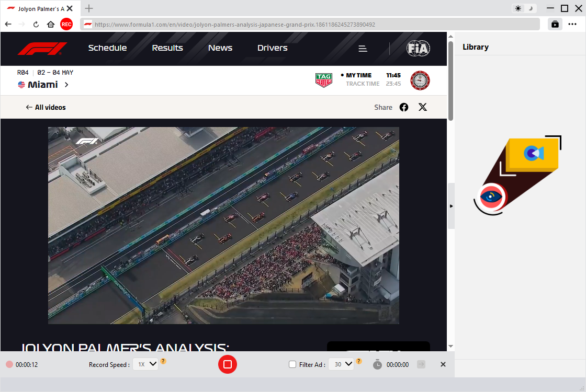586x392 pixels.
Task: Share video on Facebook
Action: [404, 107]
